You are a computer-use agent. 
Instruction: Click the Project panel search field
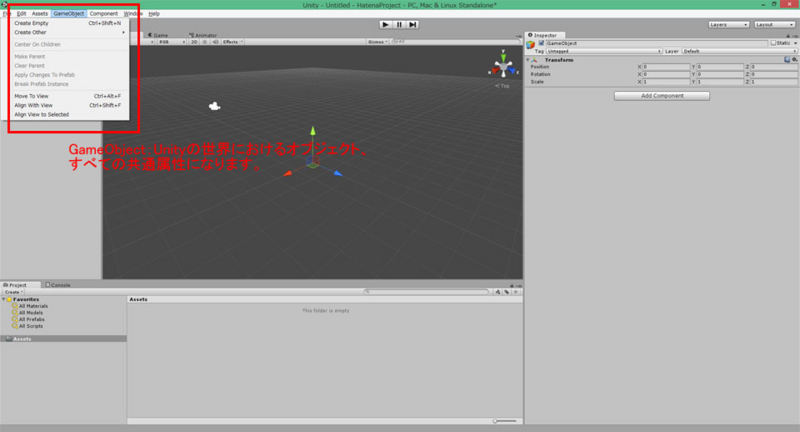pyautogui.click(x=427, y=292)
